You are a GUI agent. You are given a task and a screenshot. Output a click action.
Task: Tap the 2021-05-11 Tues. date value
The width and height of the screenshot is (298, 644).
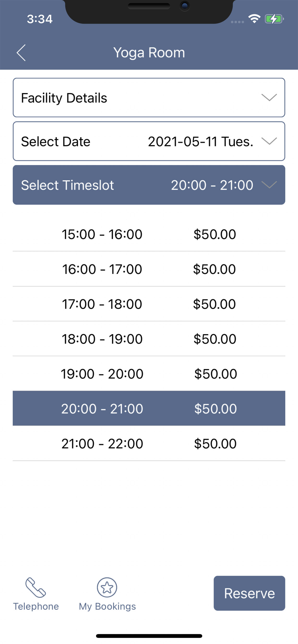200,142
